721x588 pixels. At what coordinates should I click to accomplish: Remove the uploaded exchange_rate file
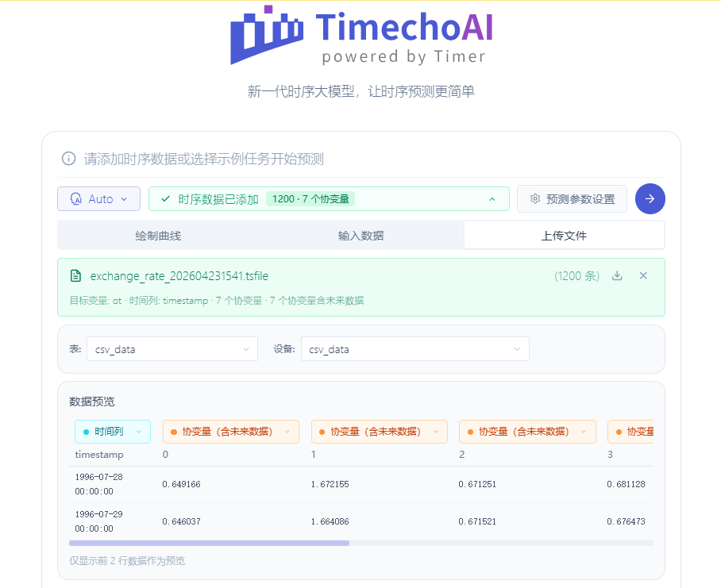643,275
